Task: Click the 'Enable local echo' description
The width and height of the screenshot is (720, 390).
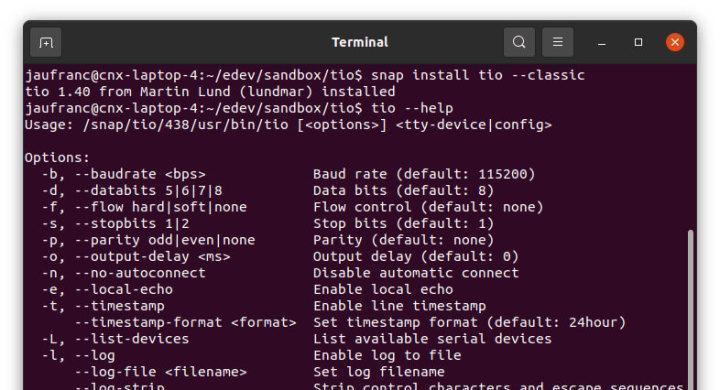Action: pyautogui.click(x=383, y=289)
